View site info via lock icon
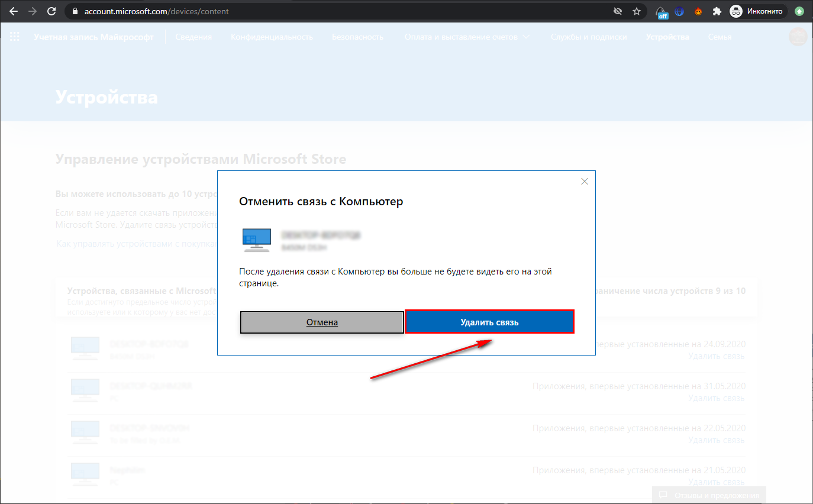 point(75,11)
